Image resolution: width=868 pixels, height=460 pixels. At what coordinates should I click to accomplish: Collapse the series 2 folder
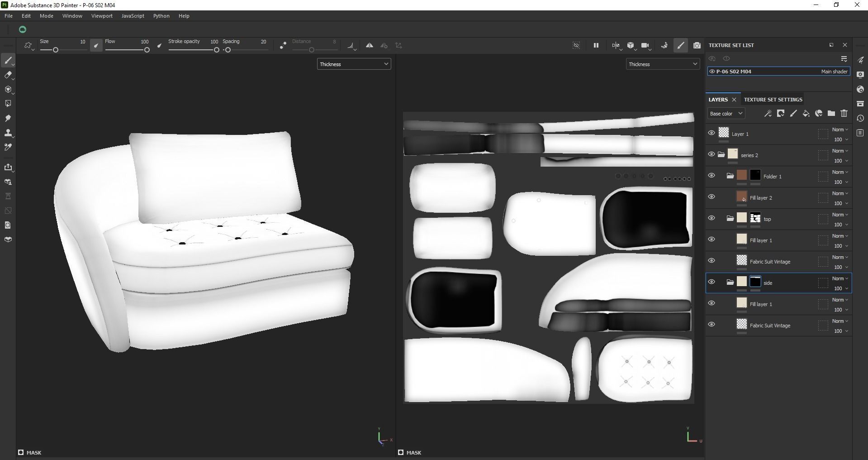click(721, 155)
